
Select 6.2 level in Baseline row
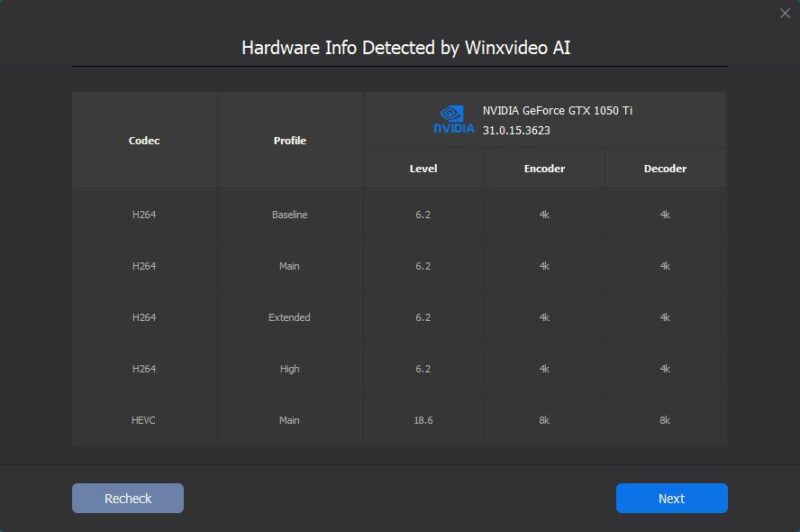423,215
